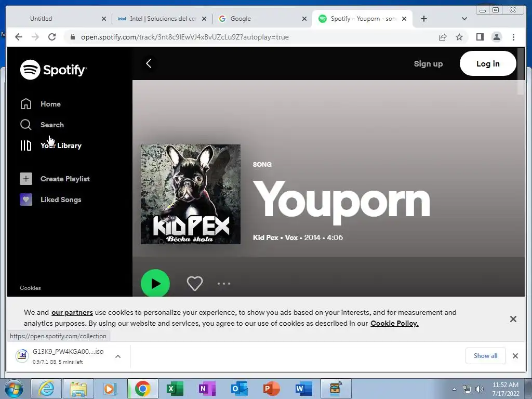Screen dimensions: 532x399
Task: Click Show all downloads
Action: [x=486, y=355]
